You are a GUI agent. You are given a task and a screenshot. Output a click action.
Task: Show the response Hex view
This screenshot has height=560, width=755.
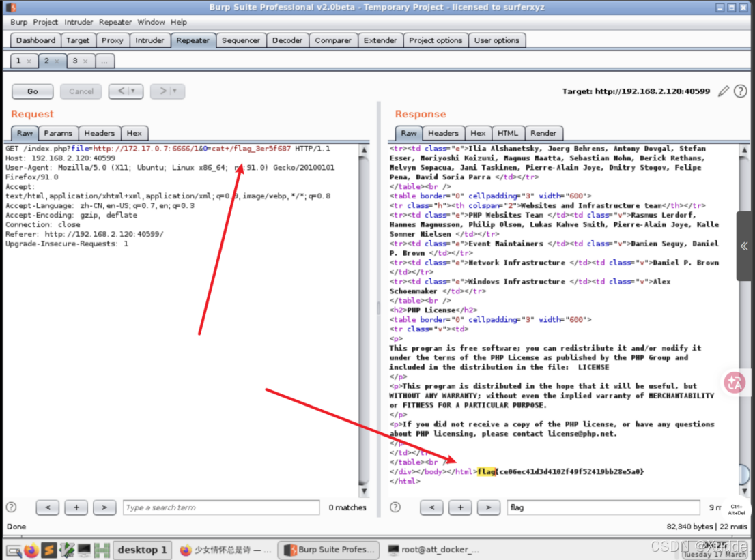pyautogui.click(x=478, y=133)
